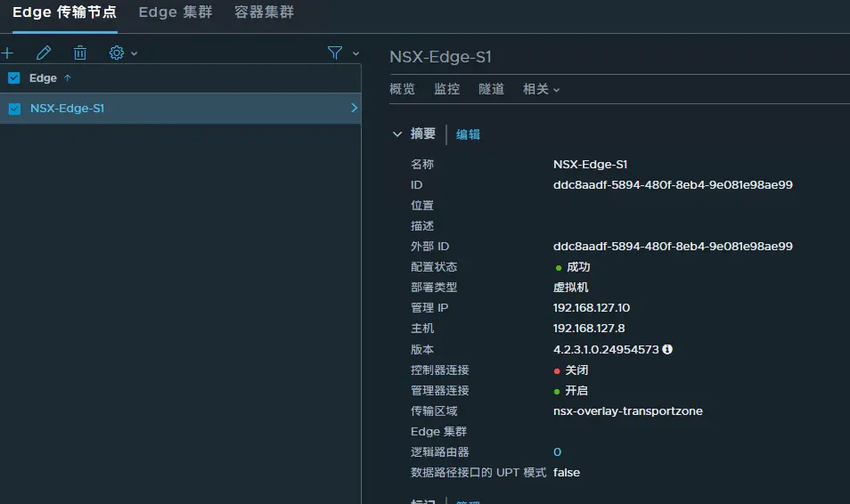Click the 管理器连接 开启 status
850x504 pixels.
(x=571, y=391)
